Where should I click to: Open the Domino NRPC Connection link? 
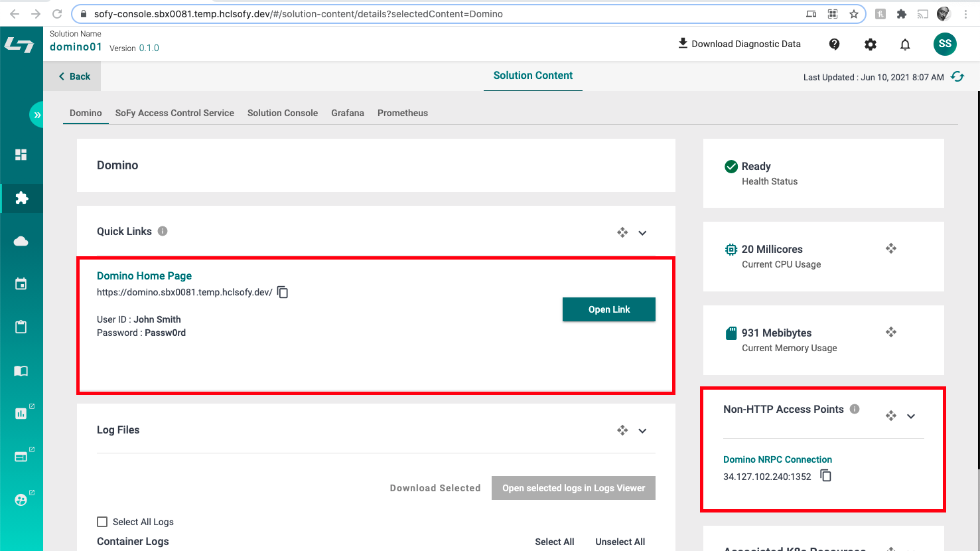click(x=778, y=459)
